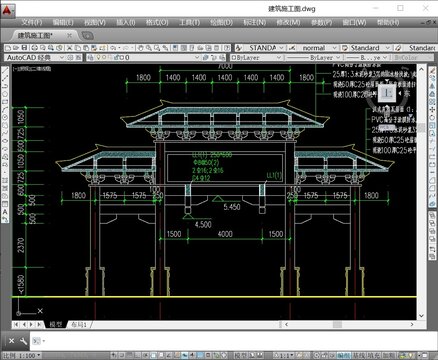Click the ViewCube top face
The height and width of the screenshot is (360, 438).
coord(387,92)
